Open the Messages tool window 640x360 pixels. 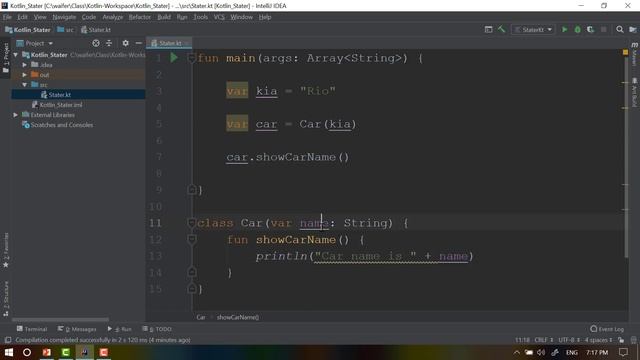click(x=77, y=329)
